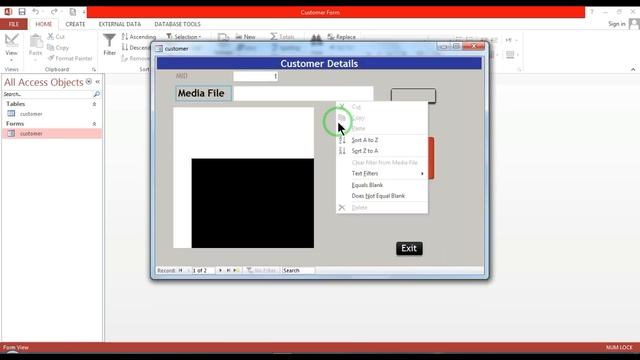Collapse the Forms group chevron

(x=94, y=124)
